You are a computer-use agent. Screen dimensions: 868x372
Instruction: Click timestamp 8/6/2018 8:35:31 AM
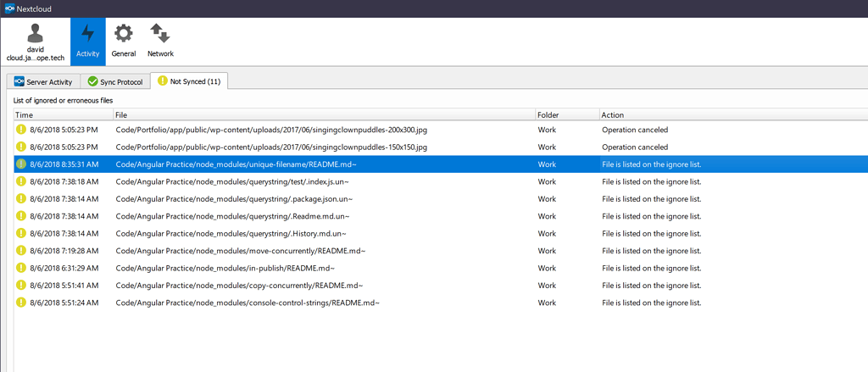click(x=64, y=164)
